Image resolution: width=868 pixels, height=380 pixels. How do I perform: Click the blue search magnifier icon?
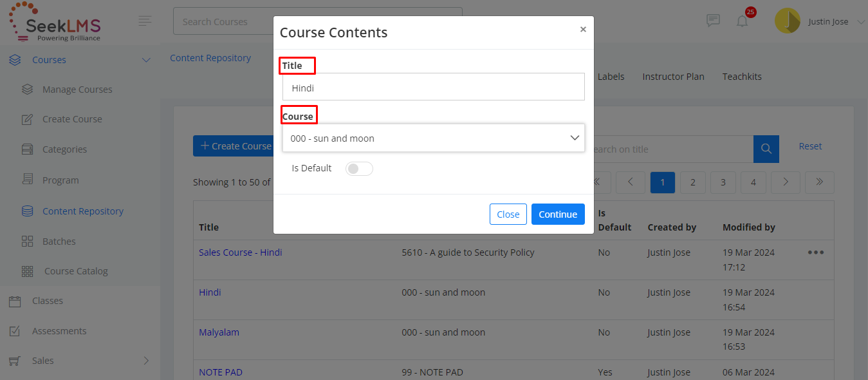tap(766, 149)
